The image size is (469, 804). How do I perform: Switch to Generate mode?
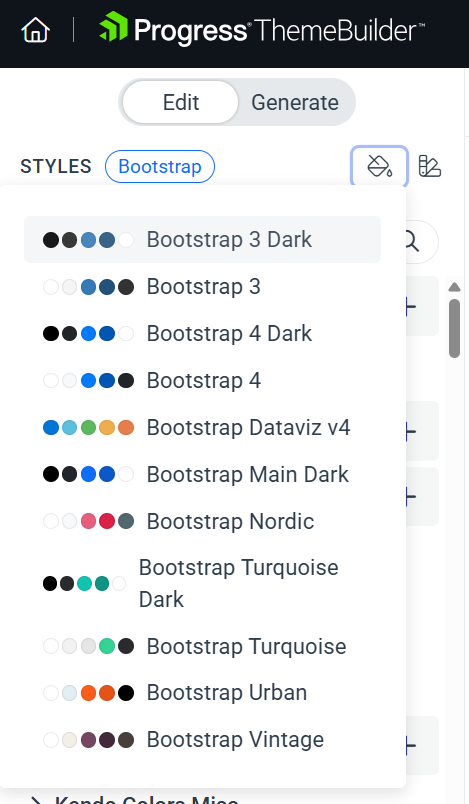coord(295,102)
